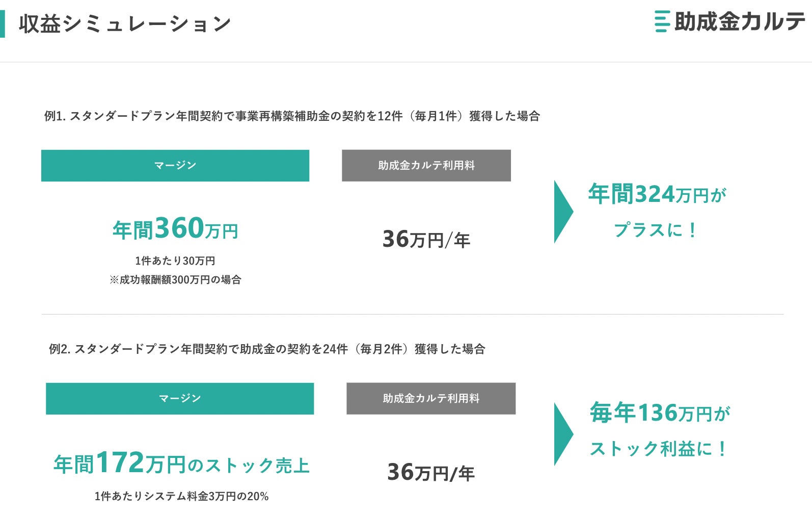
Task: Click the ※成功報酬額300万円の場合 note
Action: pyautogui.click(x=175, y=279)
